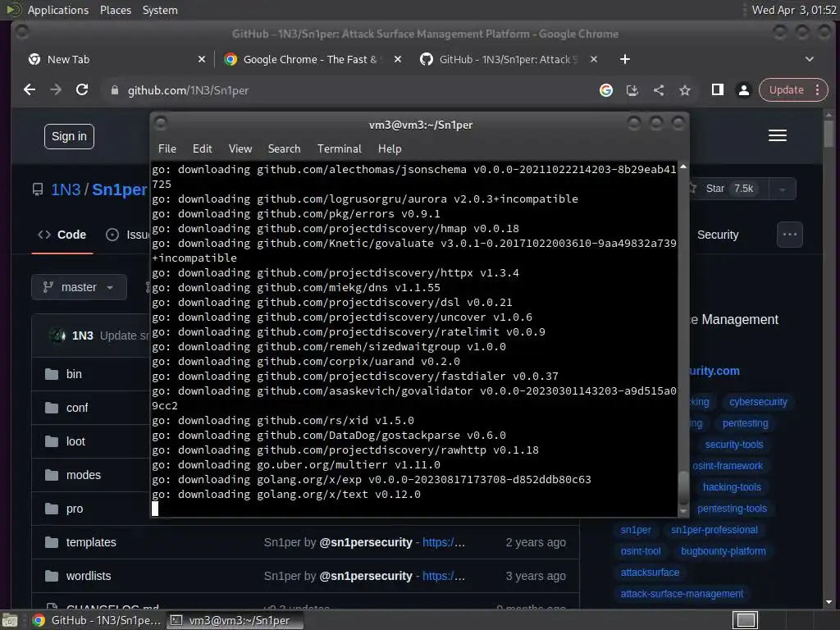Image resolution: width=840 pixels, height=630 pixels.
Task: Open the repository three-dot overflow menu
Action: point(790,235)
